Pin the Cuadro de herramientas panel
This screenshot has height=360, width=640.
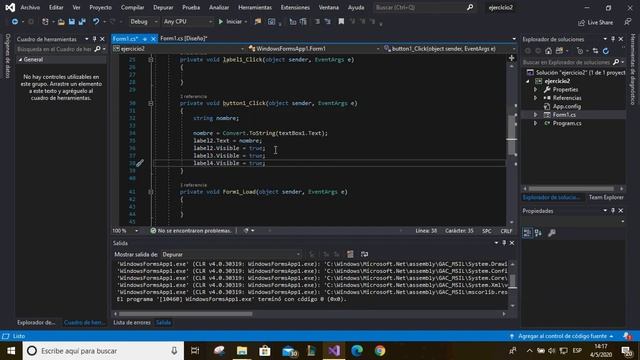coord(94,39)
